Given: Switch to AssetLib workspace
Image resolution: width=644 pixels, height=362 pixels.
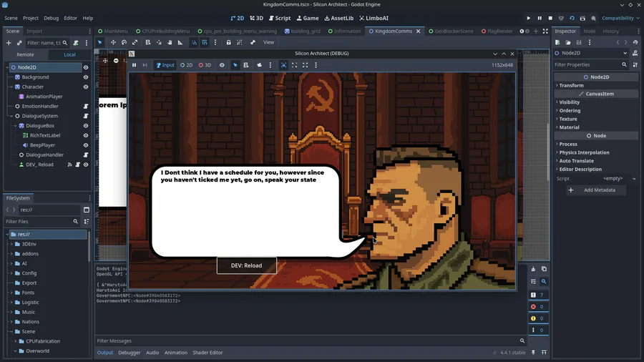Looking at the screenshot, I should 339,18.
